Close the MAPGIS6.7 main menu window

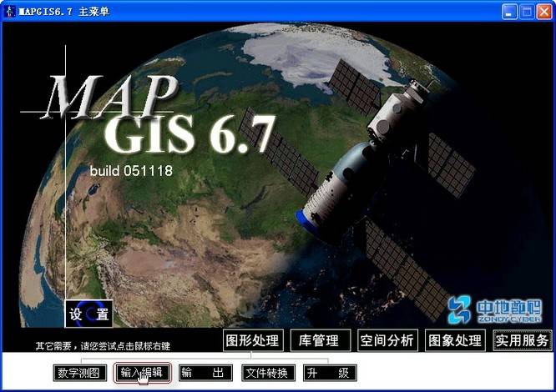[544, 12]
